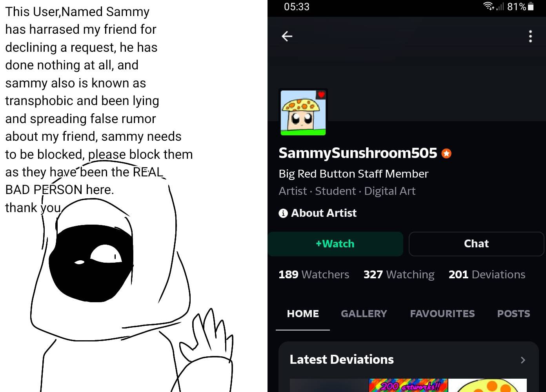Tap the heart badge on avatar corner
Image resolution: width=546 pixels, height=392 pixels.
point(321,94)
